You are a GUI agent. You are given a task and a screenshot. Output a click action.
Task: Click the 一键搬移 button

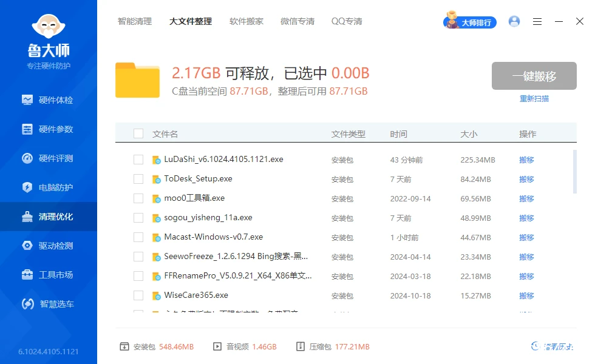534,76
